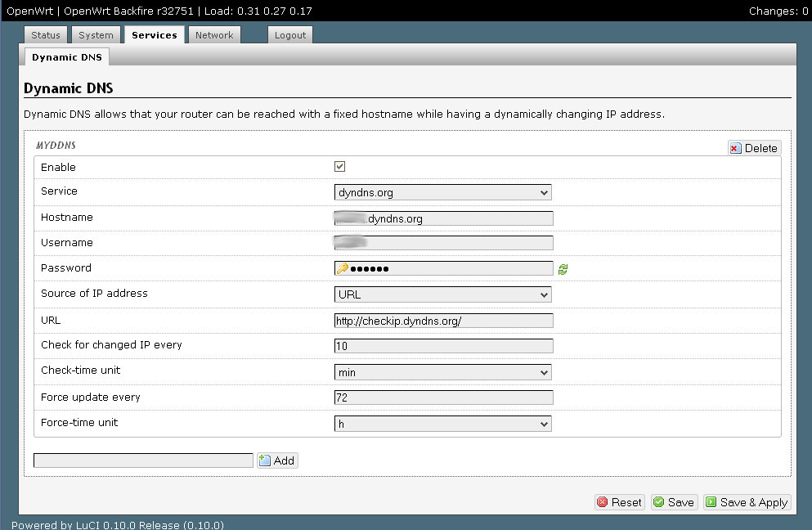Click the key icon in Password field

(342, 269)
